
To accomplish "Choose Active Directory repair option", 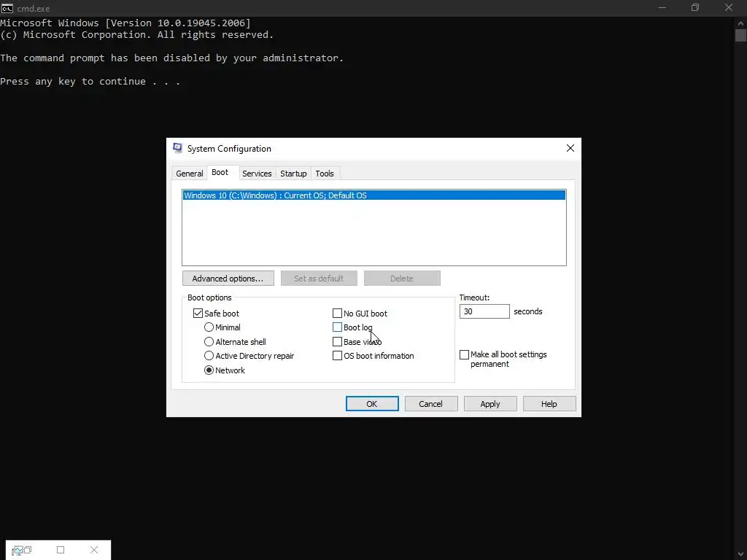I will pyautogui.click(x=209, y=356).
